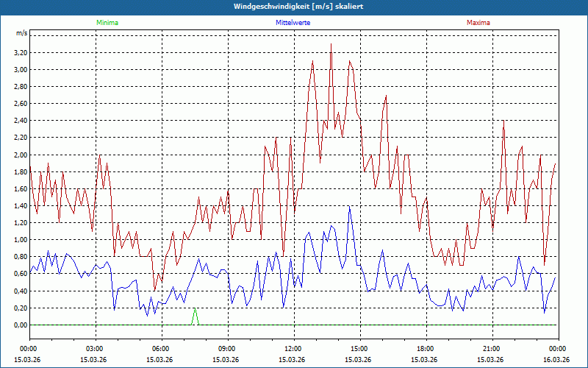Viewport: 588px width, 368px height.
Task: Click the 03:00 time axis label
Action: point(96,349)
